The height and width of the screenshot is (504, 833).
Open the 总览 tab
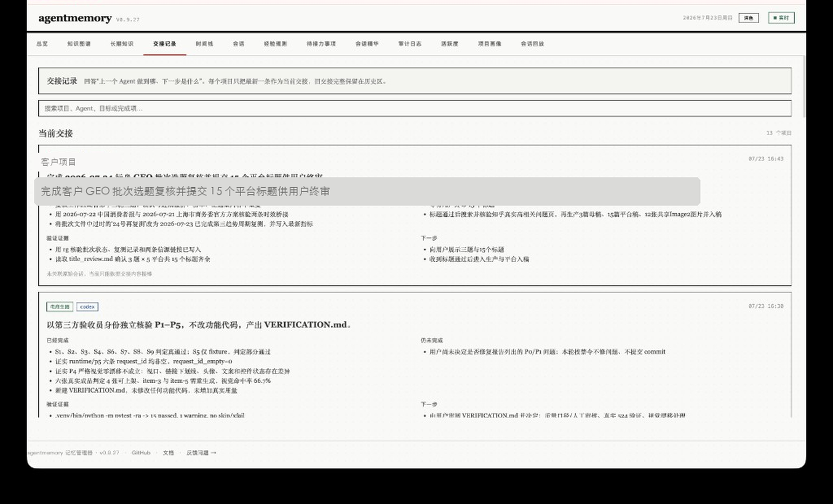pos(42,44)
